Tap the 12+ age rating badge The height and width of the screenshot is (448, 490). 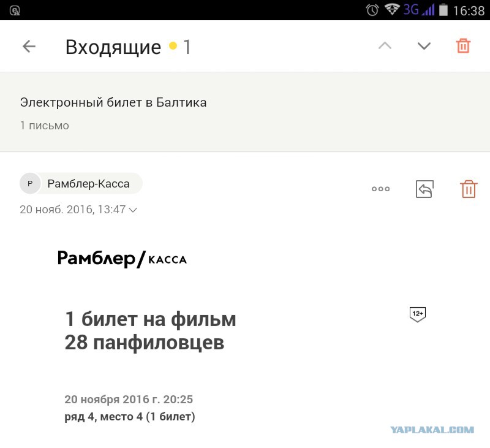(418, 314)
